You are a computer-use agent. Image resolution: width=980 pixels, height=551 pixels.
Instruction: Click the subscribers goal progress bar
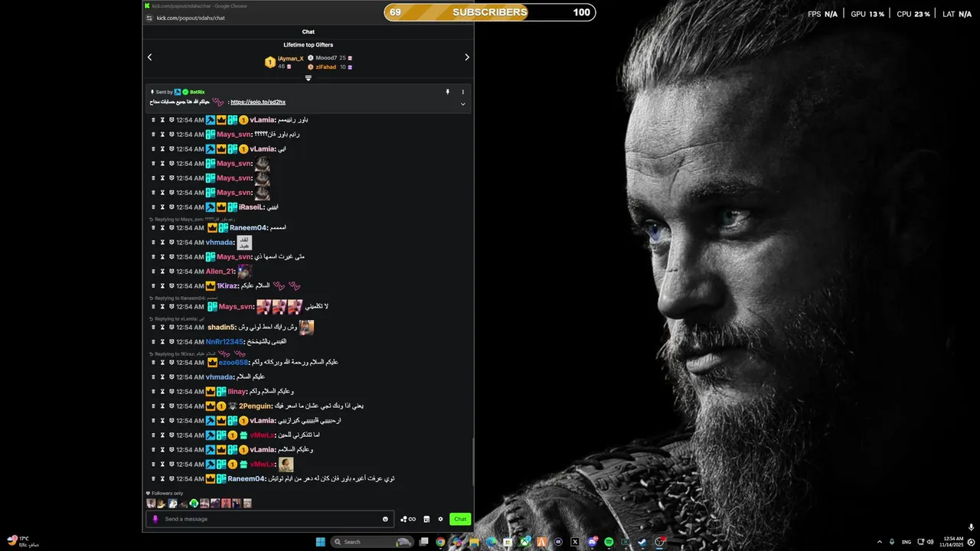click(x=489, y=12)
